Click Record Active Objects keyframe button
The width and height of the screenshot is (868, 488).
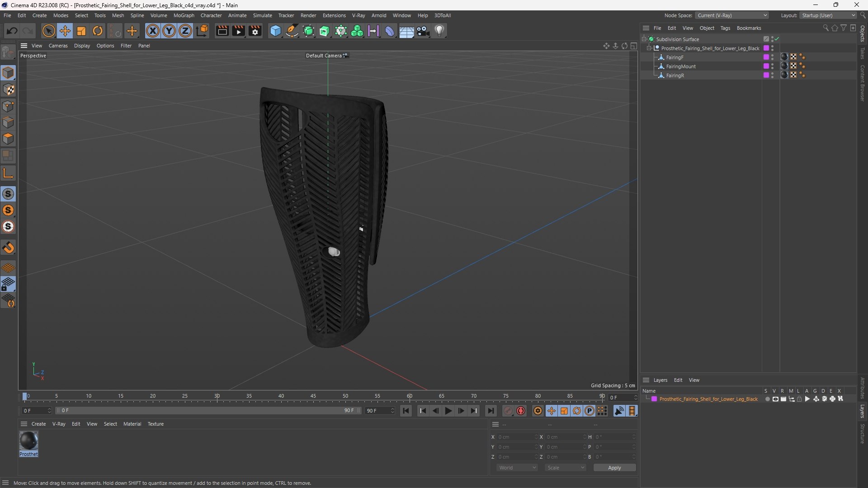pyautogui.click(x=508, y=411)
